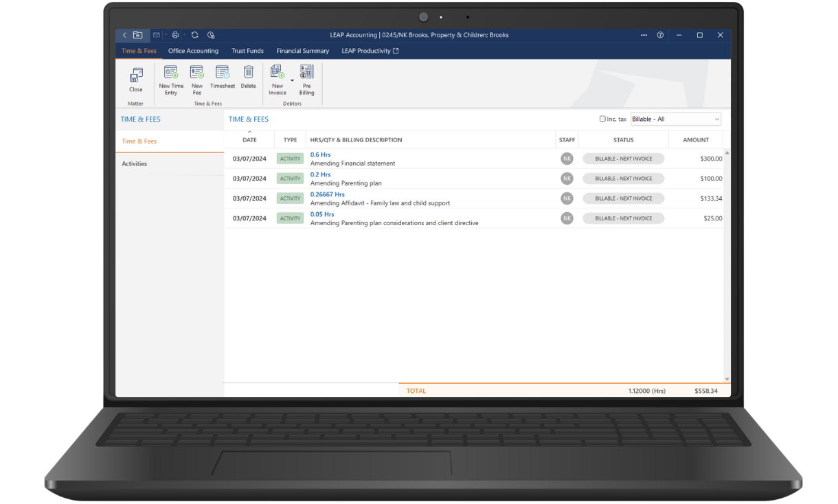838x504 pixels.
Task: Click New Invoice ribbon button
Action: 278,80
